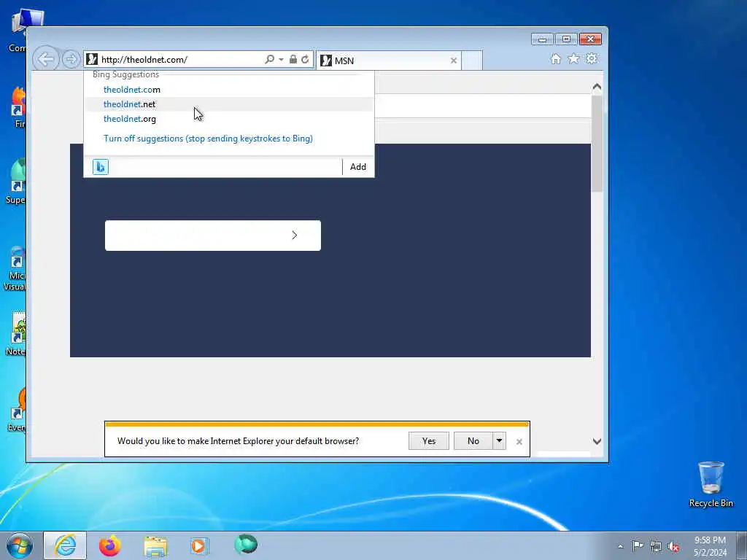Select the Notepad++ desktop shortcut
Viewport: 747px width, 560px height.
click(18, 333)
